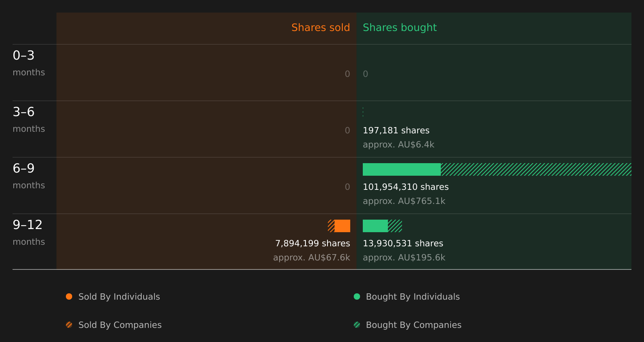Click '7,894,199 shares' sold text

point(313,244)
